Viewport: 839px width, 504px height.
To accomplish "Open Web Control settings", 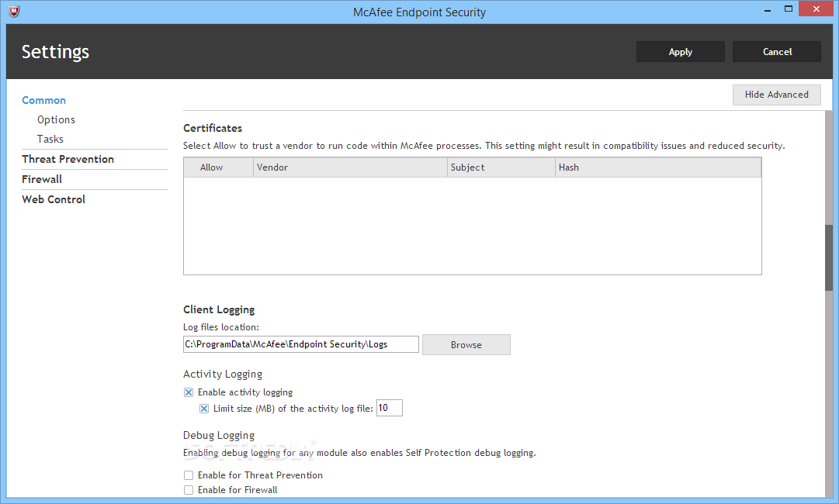I will [x=54, y=199].
